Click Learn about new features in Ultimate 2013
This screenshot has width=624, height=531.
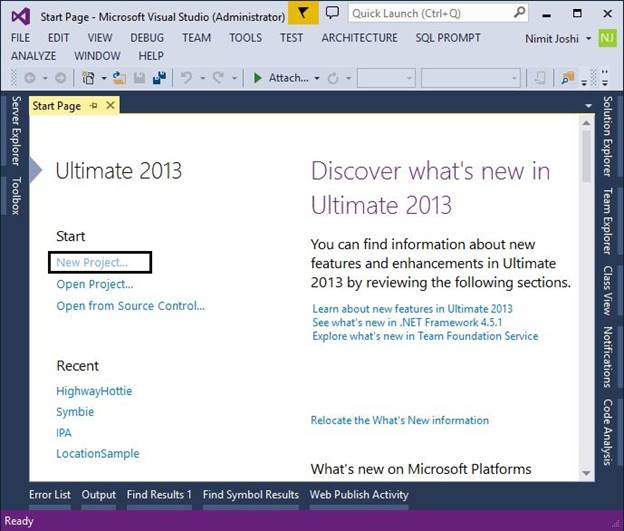[412, 308]
